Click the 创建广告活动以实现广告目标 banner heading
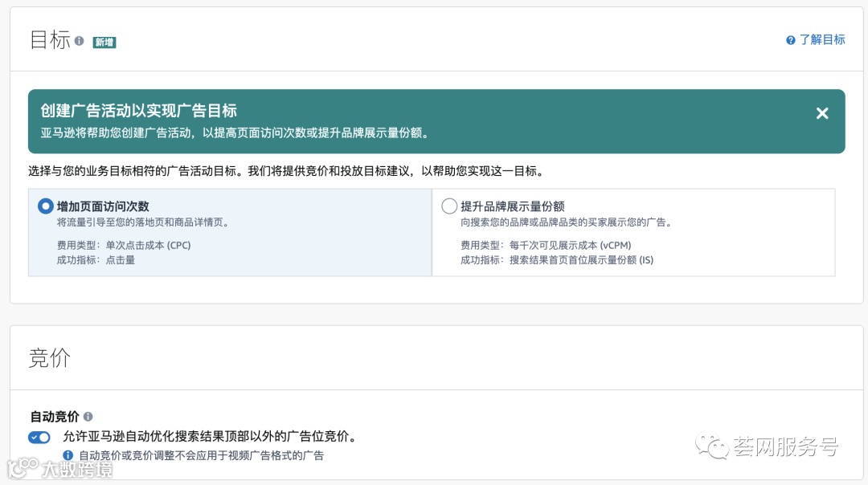 (138, 111)
